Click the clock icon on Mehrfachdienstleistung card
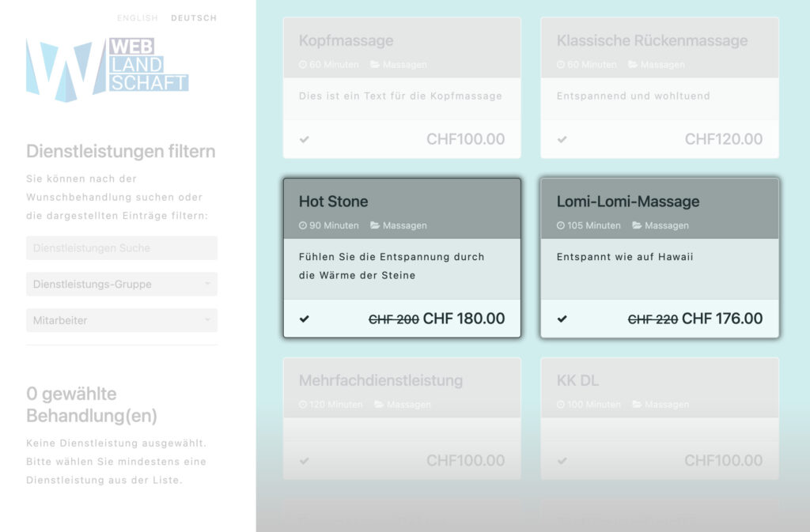Screen dimensions: 810x532 (x=303, y=405)
